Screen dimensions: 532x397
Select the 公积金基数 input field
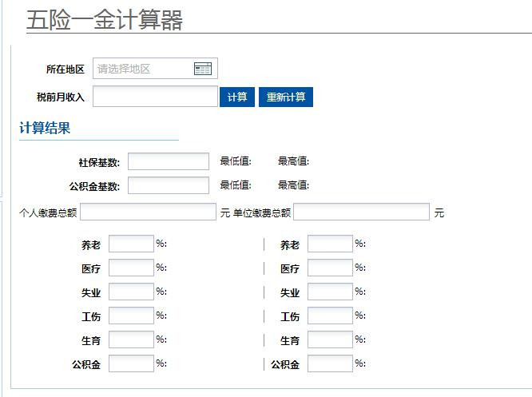pos(169,185)
